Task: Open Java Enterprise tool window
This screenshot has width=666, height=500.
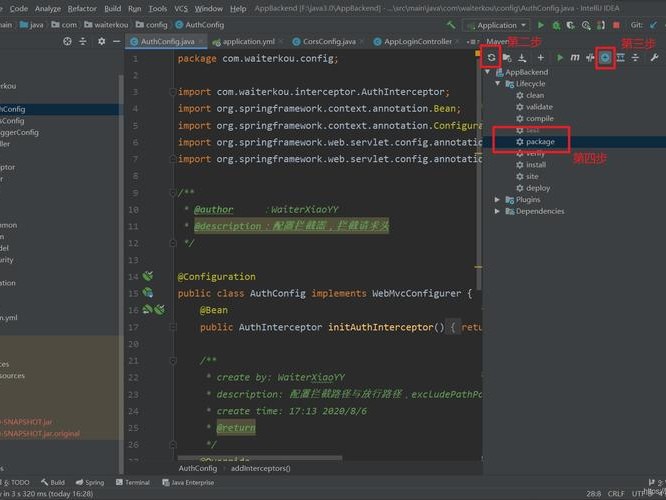Action: pyautogui.click(x=188, y=482)
